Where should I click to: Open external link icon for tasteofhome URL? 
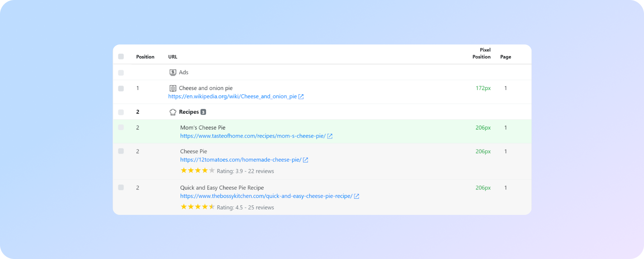[x=330, y=136]
